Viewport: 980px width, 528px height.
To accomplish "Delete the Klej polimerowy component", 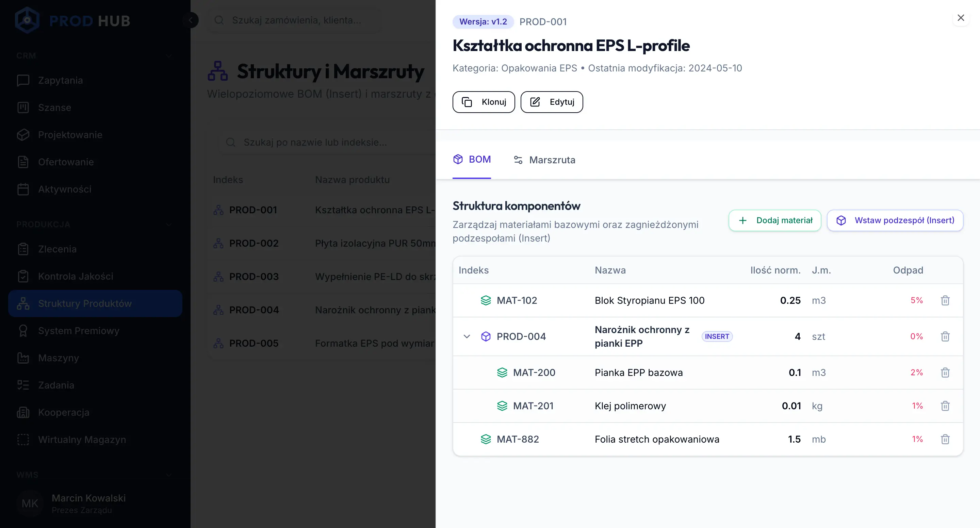I will click(x=945, y=406).
